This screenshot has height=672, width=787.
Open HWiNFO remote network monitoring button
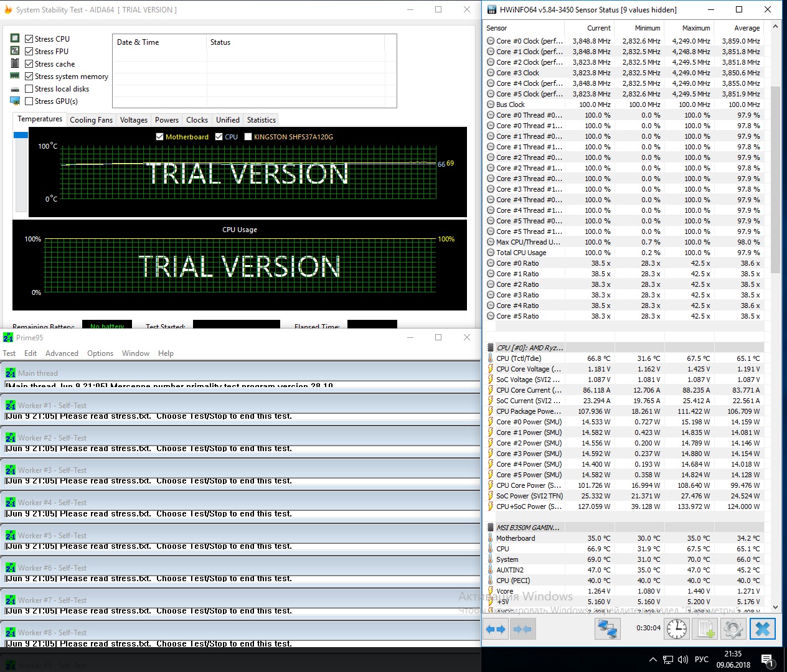click(x=606, y=630)
